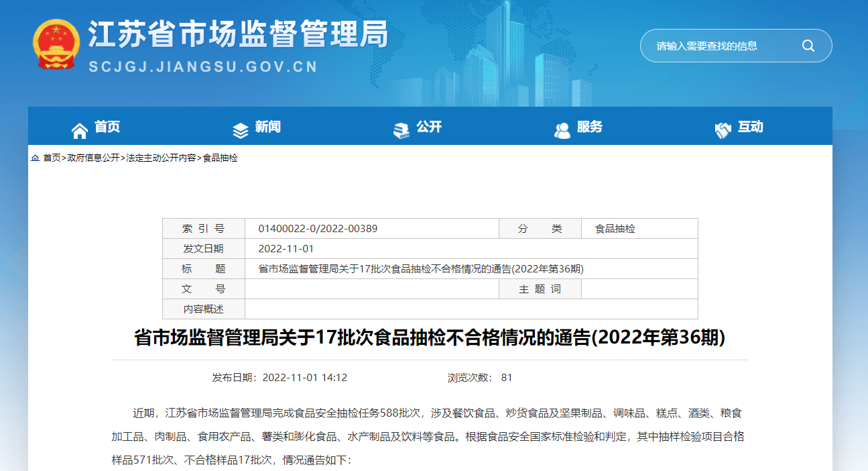
Task: Go to 政府信息公开 in the breadcrumb
Action: point(92,158)
